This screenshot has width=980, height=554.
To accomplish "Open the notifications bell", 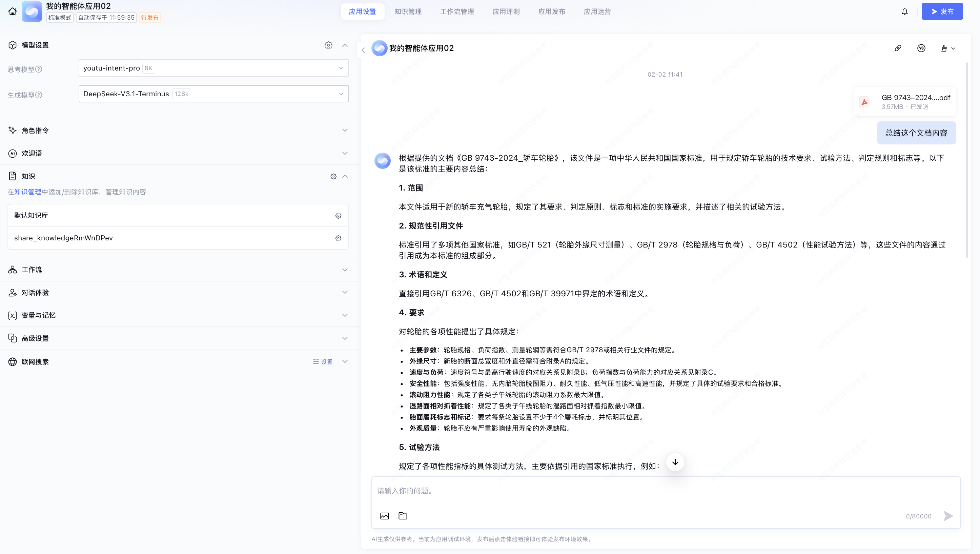I will coord(905,12).
